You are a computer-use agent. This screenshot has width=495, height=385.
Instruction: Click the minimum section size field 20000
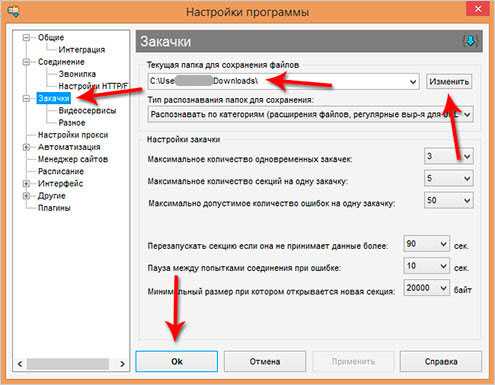426,288
